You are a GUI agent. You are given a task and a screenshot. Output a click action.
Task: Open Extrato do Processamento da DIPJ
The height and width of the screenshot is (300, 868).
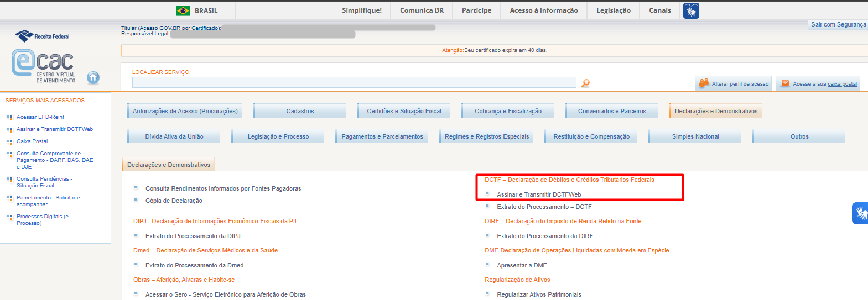click(x=193, y=236)
